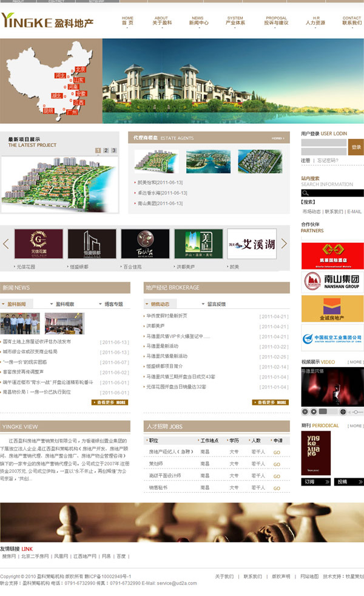Image resolution: width=364 pixels, height=596 pixels.
Task: Show previous items in project carousel
Action: pos(5,243)
